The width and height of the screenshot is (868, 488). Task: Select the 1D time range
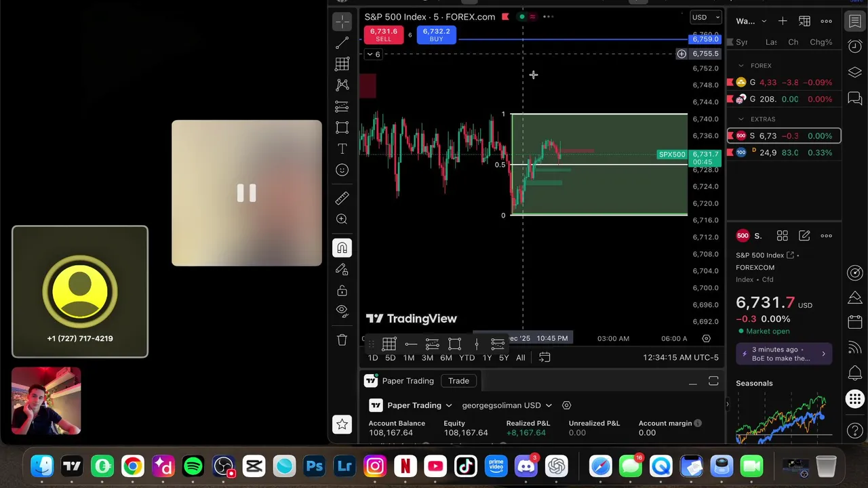[372, 357]
